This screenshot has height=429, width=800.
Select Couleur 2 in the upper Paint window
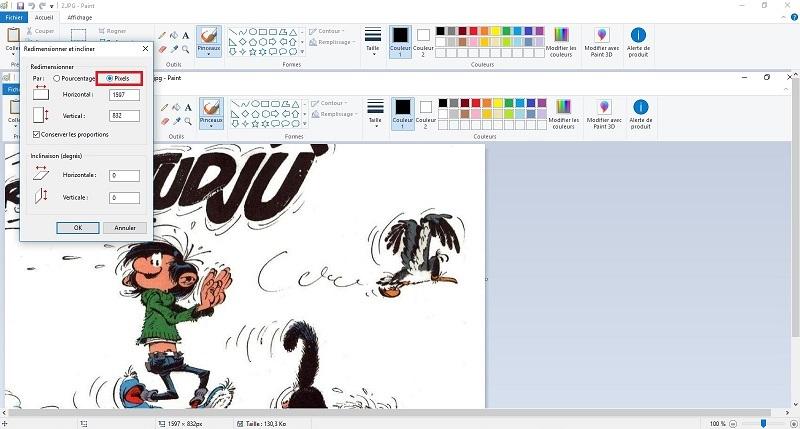[x=423, y=41]
